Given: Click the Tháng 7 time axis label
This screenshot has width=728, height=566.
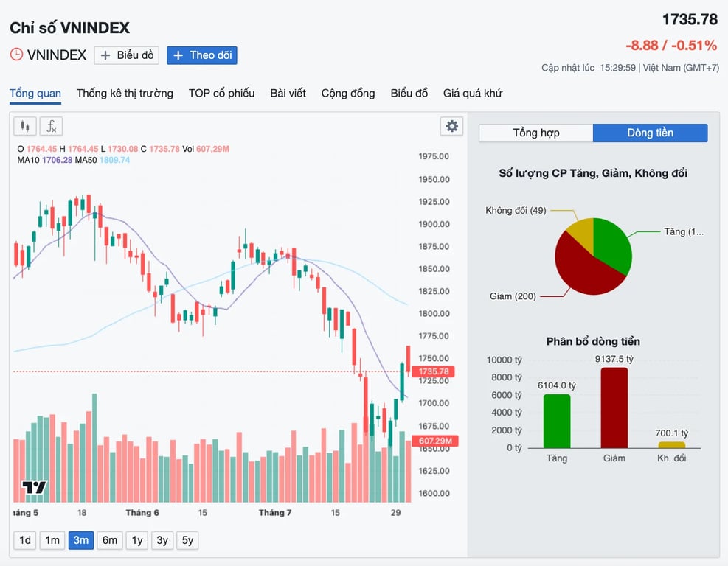Looking at the screenshot, I should pos(275,513).
